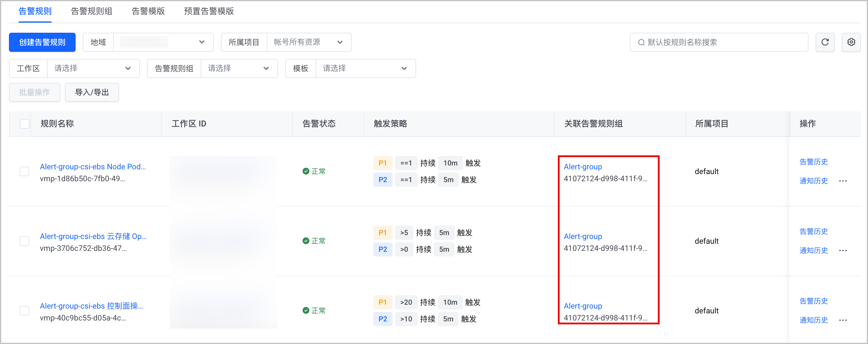Click the search magnifier icon
868x344 pixels.
(x=641, y=43)
